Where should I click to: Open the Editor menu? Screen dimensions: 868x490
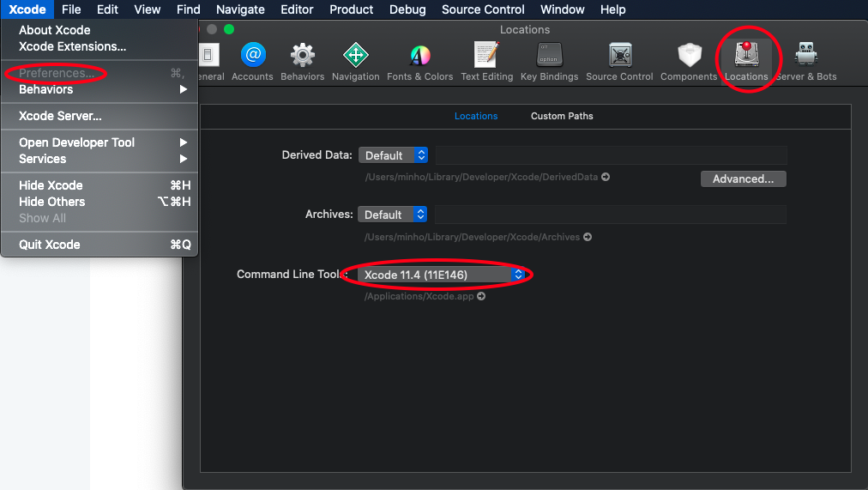click(x=297, y=9)
